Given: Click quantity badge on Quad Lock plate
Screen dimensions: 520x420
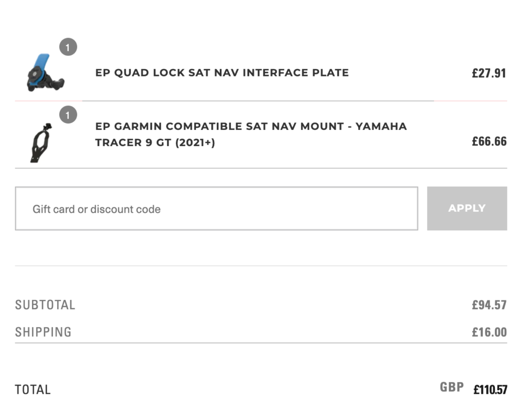Looking at the screenshot, I should click(68, 47).
